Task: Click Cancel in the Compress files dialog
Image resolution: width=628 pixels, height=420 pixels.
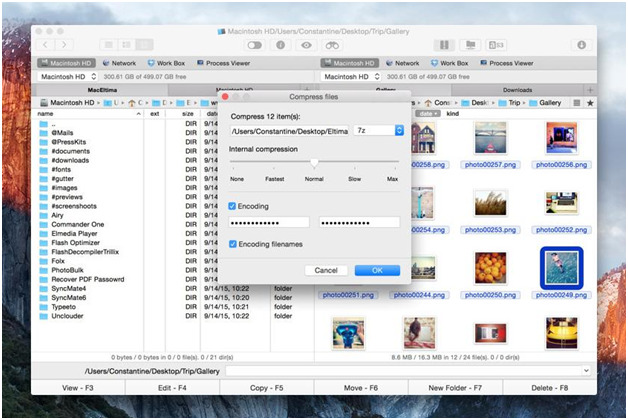Action: (326, 270)
